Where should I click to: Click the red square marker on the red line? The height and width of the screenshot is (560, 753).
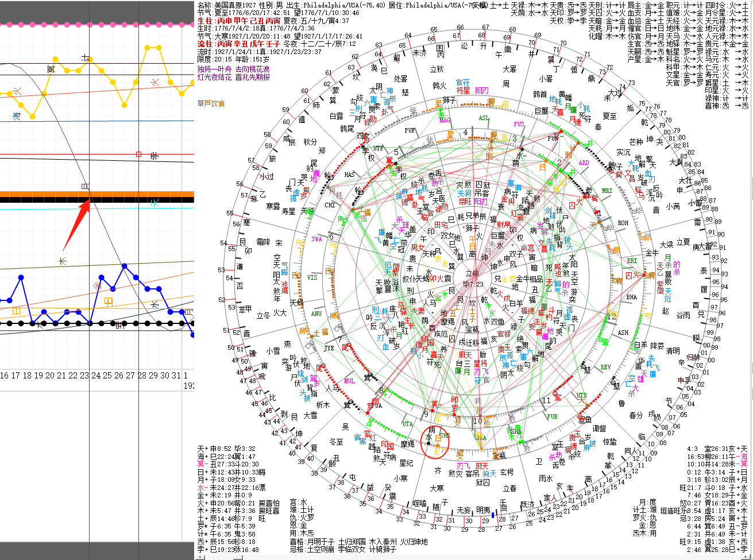(138, 154)
